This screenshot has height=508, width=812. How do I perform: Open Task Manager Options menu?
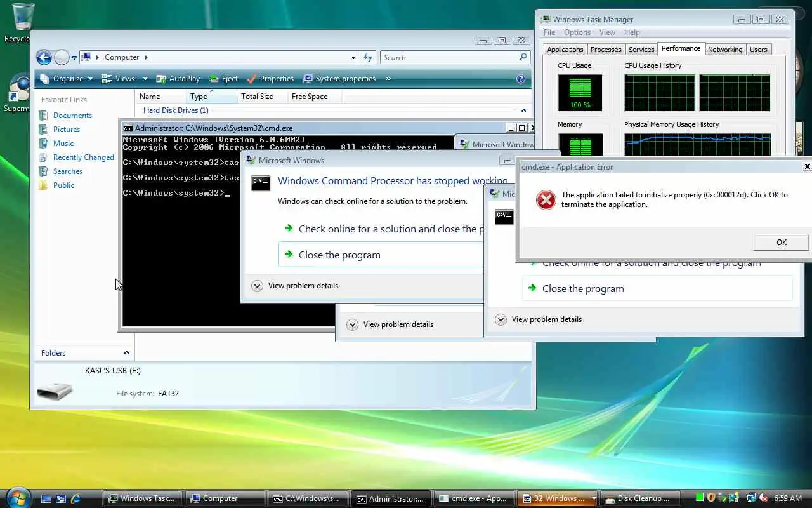click(x=577, y=32)
